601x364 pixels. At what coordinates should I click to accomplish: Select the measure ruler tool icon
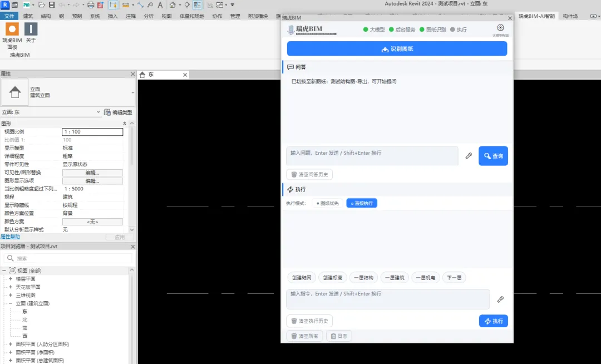point(126,5)
